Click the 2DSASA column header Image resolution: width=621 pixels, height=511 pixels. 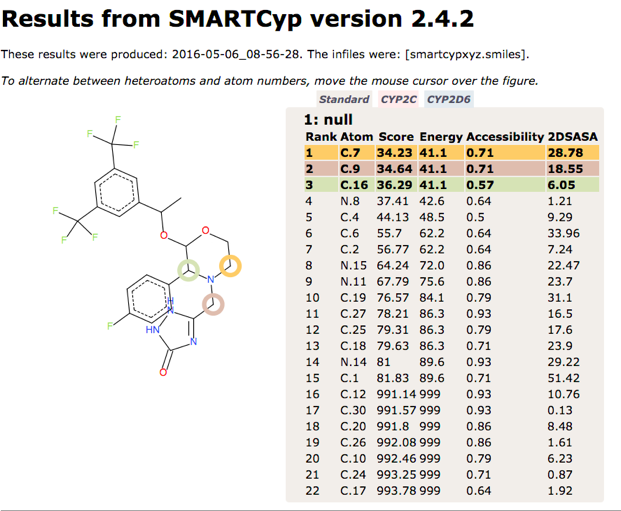click(572, 137)
